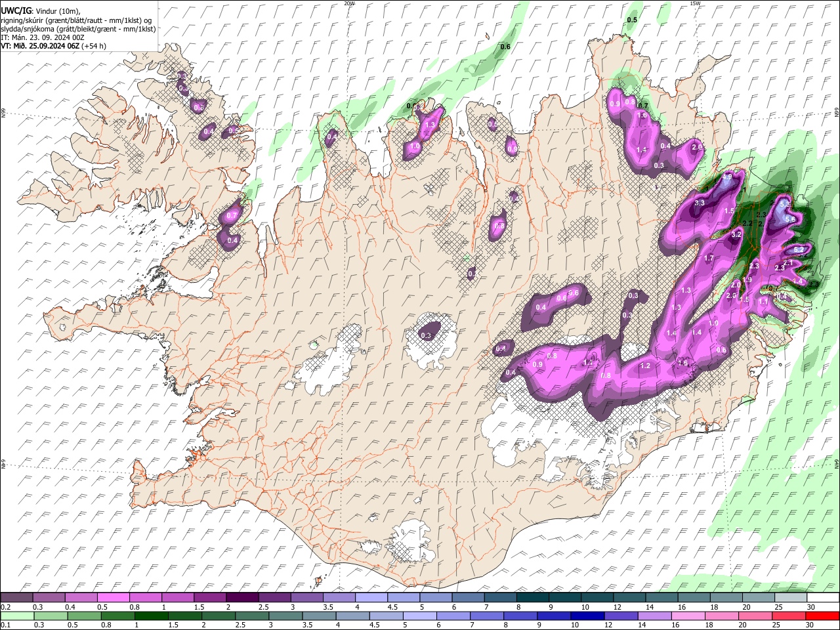Click the 'IT: Mán. 23. 09. 2024 00Z' text
This screenshot has width=840, height=630.
tap(43, 37)
